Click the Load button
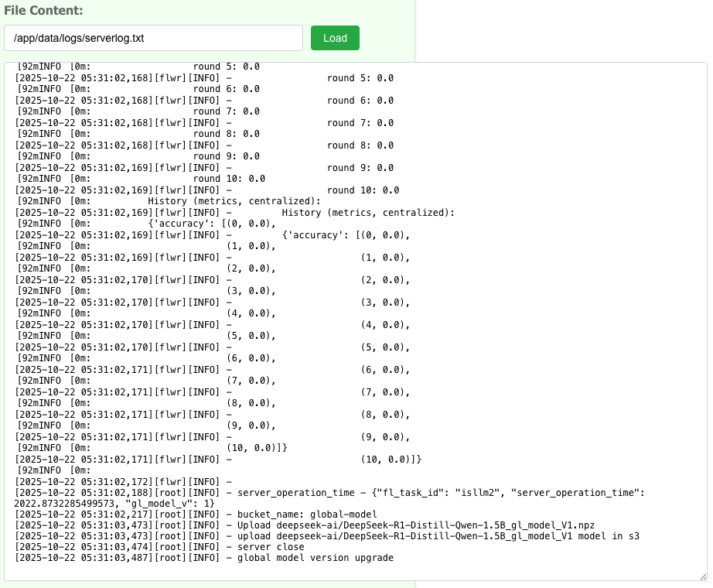The height and width of the screenshot is (588, 713). pyautogui.click(x=335, y=38)
